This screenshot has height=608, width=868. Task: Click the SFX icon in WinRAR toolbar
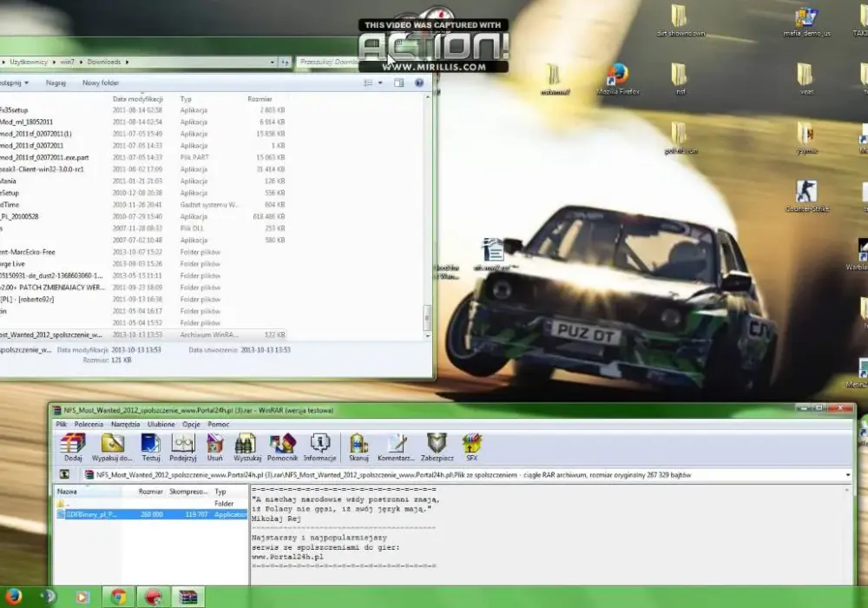[471, 447]
